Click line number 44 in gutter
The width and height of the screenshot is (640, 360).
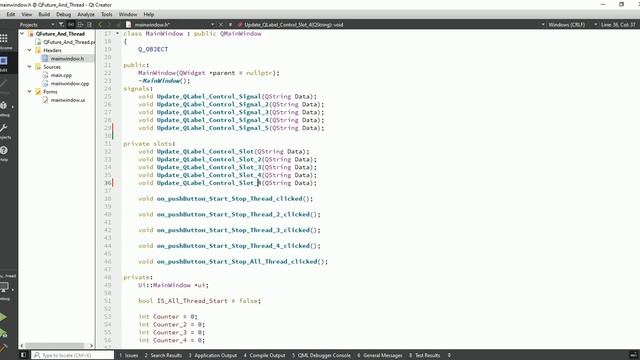click(x=107, y=246)
